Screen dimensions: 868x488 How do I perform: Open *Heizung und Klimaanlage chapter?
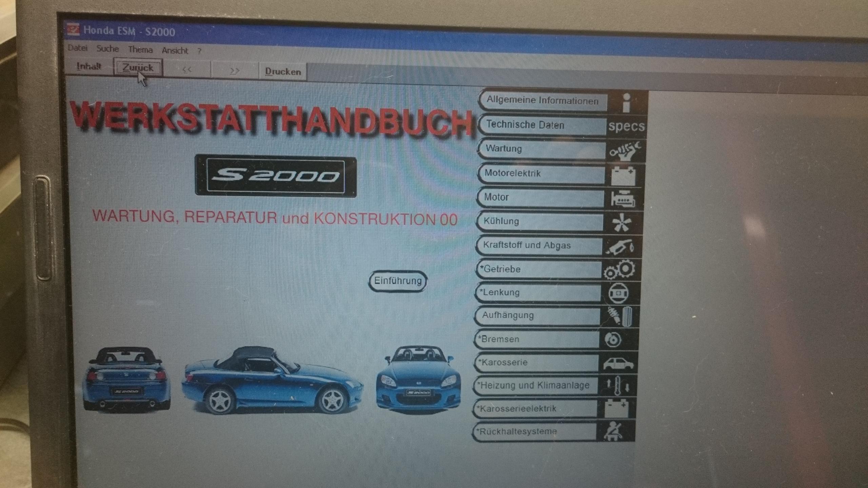click(535, 385)
